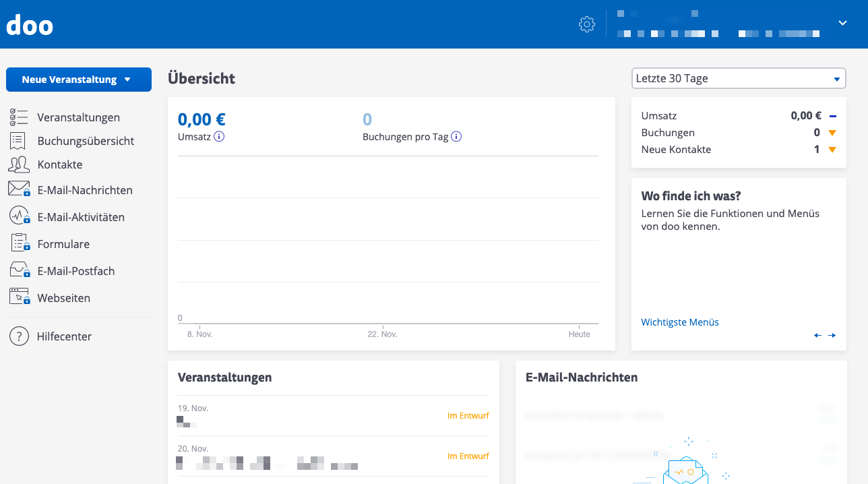This screenshot has width=868, height=484.
Task: Open the Letzte 30 Tage period selector
Action: point(739,78)
